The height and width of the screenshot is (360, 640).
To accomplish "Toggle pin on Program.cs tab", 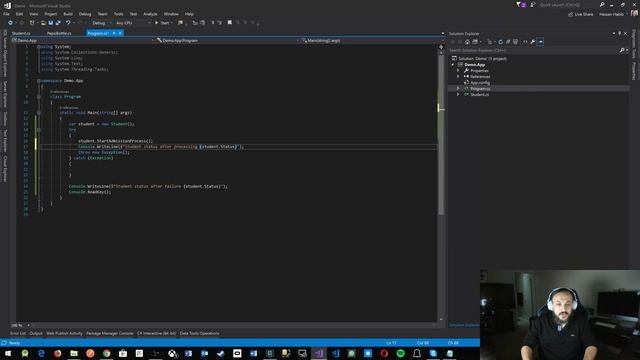I will (114, 33).
